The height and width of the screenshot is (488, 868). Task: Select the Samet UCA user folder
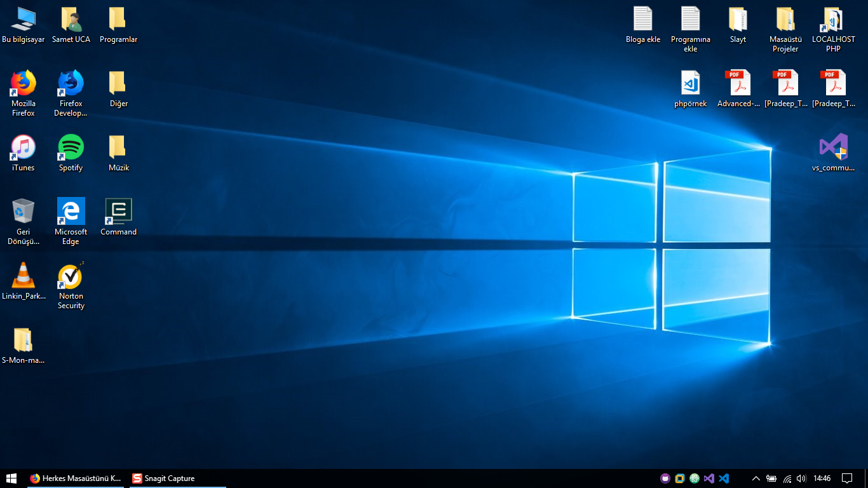coord(71,24)
